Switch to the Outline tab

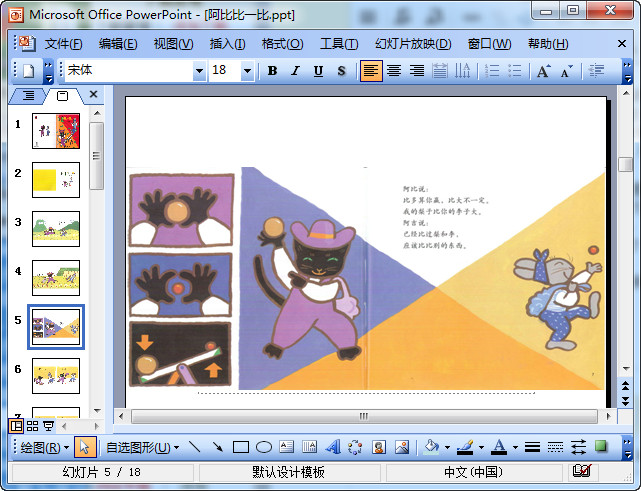point(29,96)
